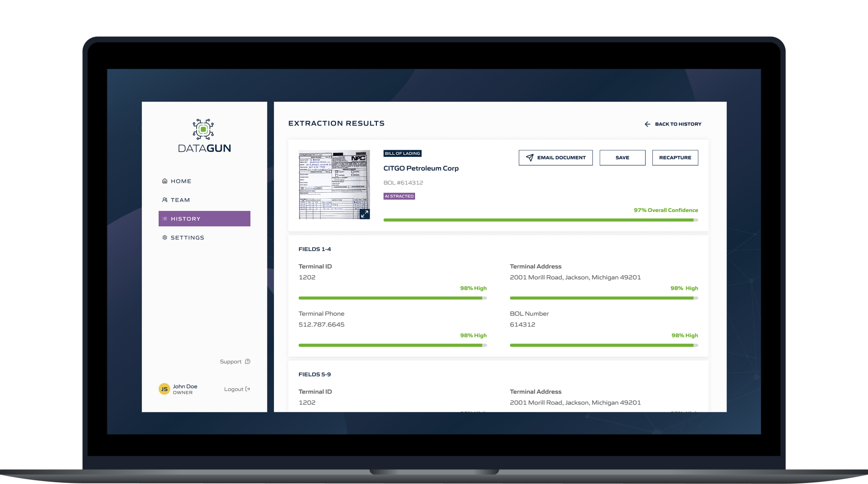The image size is (868, 484).
Task: Click the Bill of Lading tag
Action: click(402, 154)
